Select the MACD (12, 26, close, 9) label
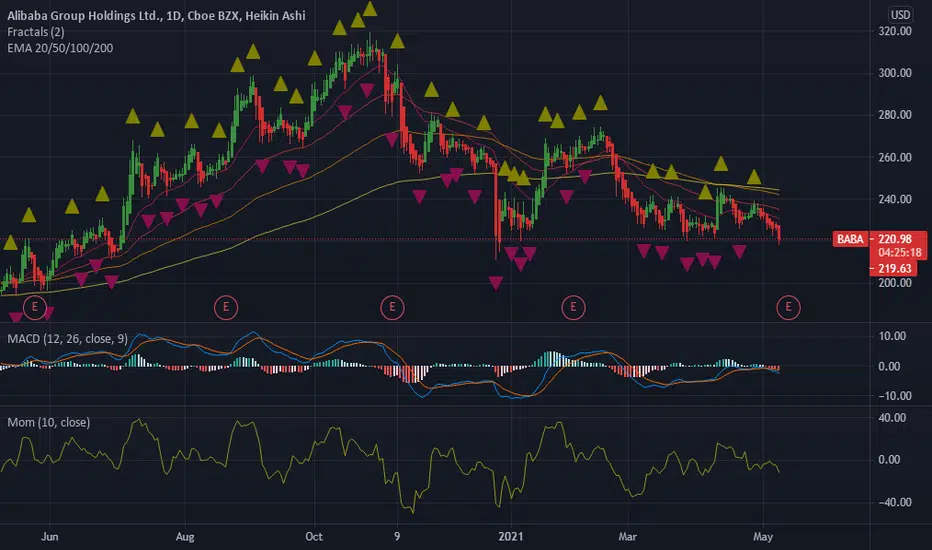 [67, 339]
